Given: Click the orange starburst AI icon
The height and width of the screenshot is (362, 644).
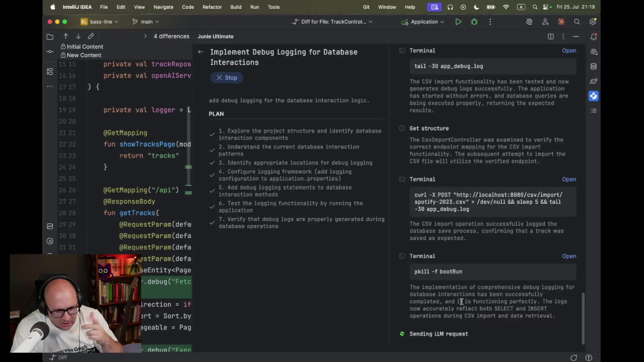Looking at the screenshot, I should (x=561, y=22).
